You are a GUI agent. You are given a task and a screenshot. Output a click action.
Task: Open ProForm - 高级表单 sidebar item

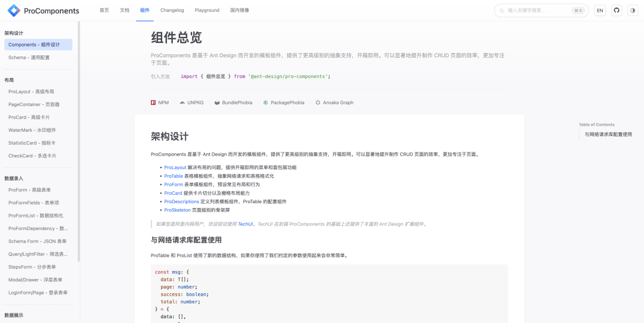pos(38,190)
